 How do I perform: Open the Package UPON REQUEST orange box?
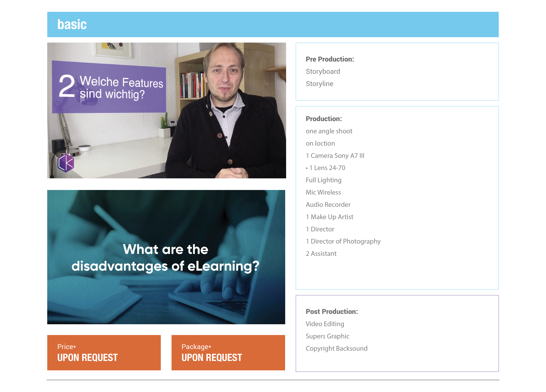(228, 353)
